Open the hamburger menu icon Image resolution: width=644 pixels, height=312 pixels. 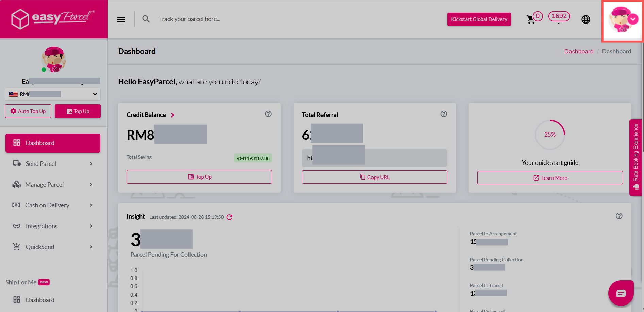point(121,19)
